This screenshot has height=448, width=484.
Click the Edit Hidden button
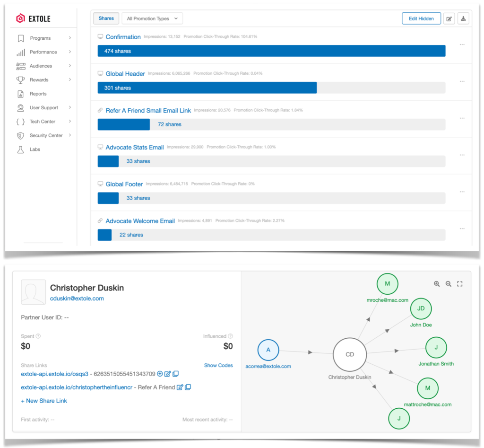point(421,18)
